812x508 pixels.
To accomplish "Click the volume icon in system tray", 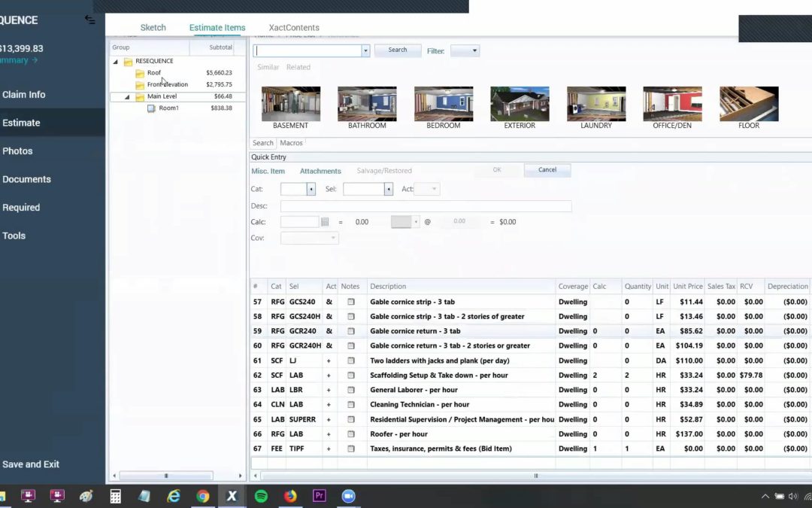I will pos(793,496).
